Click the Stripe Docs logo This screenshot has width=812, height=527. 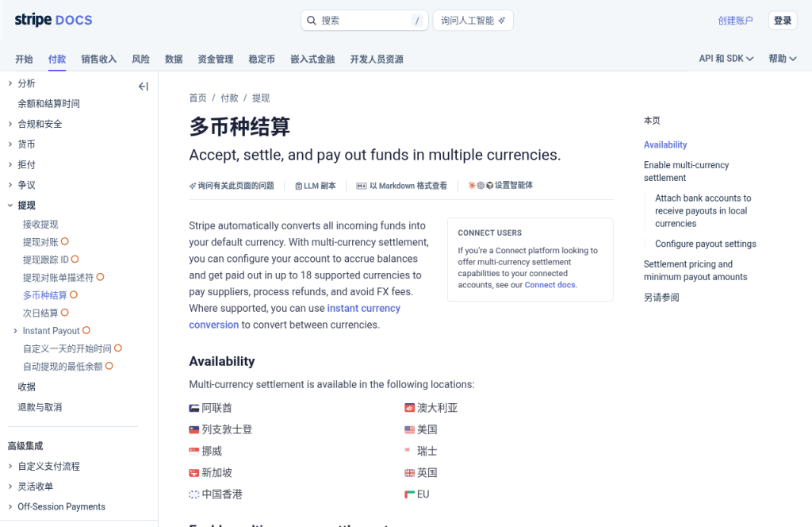pos(53,20)
